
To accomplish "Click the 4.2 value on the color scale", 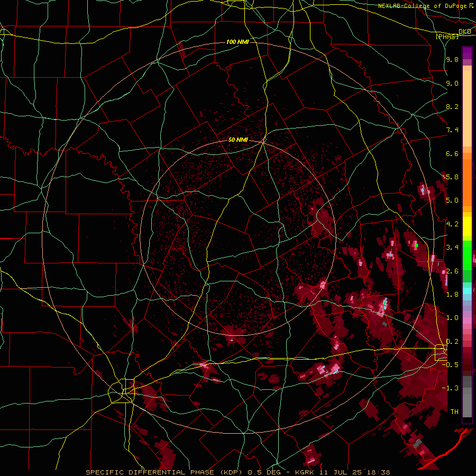I will [x=452, y=224].
